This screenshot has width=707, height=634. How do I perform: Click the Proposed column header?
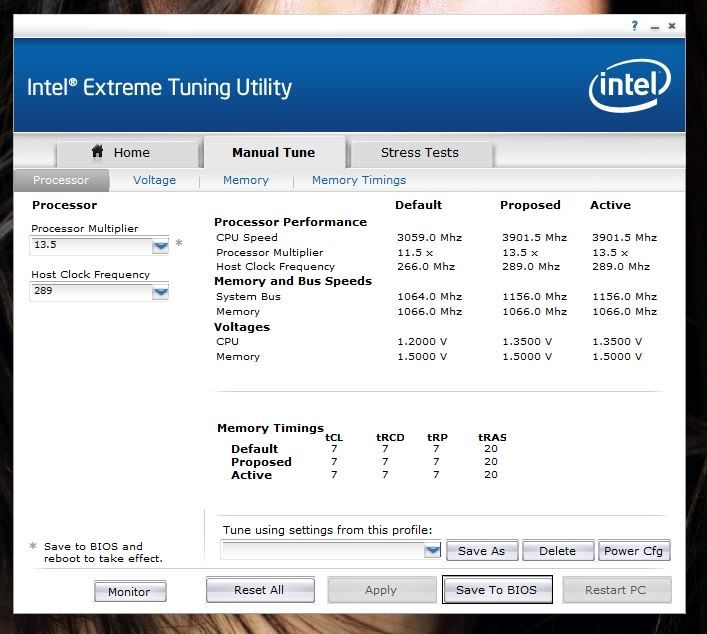(x=530, y=205)
